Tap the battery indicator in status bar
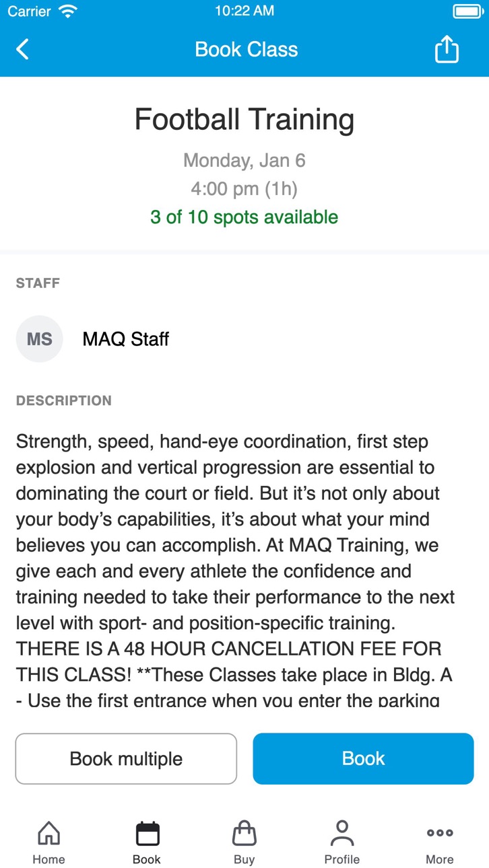Screen dimensions: 489x868 (467, 11)
